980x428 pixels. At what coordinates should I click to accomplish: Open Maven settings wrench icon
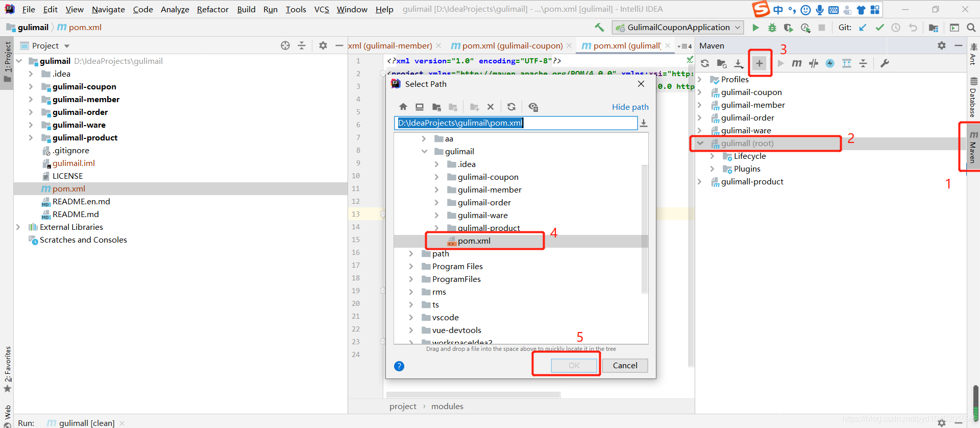885,63
